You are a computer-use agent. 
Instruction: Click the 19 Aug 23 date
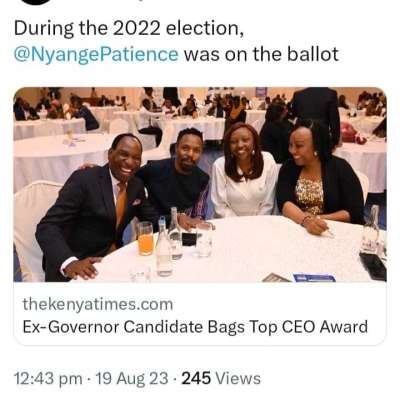[132, 378]
